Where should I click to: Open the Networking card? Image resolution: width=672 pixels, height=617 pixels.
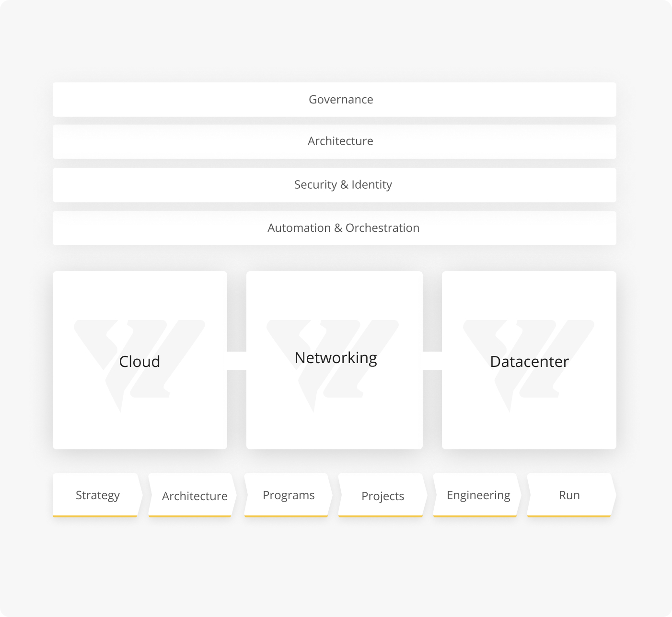pos(335,360)
